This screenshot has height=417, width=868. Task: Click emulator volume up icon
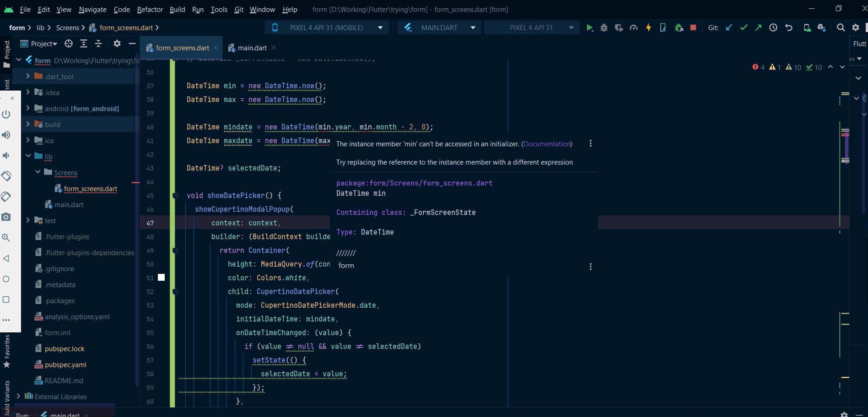6,135
